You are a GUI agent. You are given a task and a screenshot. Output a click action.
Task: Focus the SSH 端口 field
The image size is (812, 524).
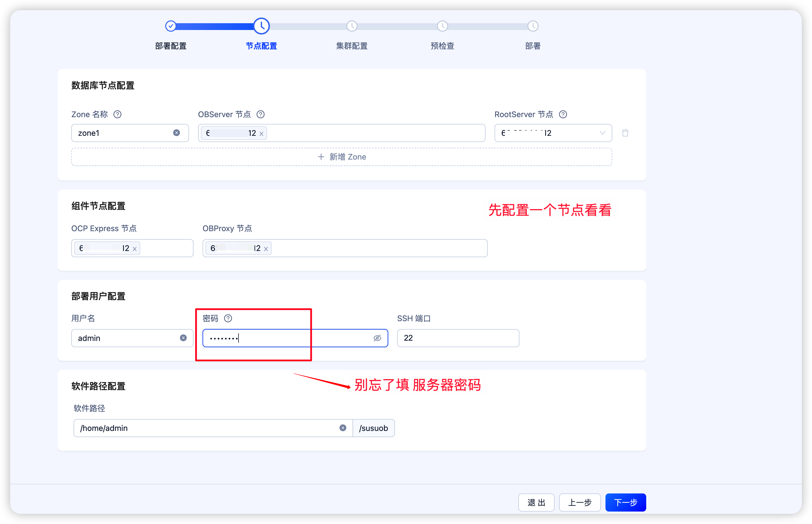[458, 338]
